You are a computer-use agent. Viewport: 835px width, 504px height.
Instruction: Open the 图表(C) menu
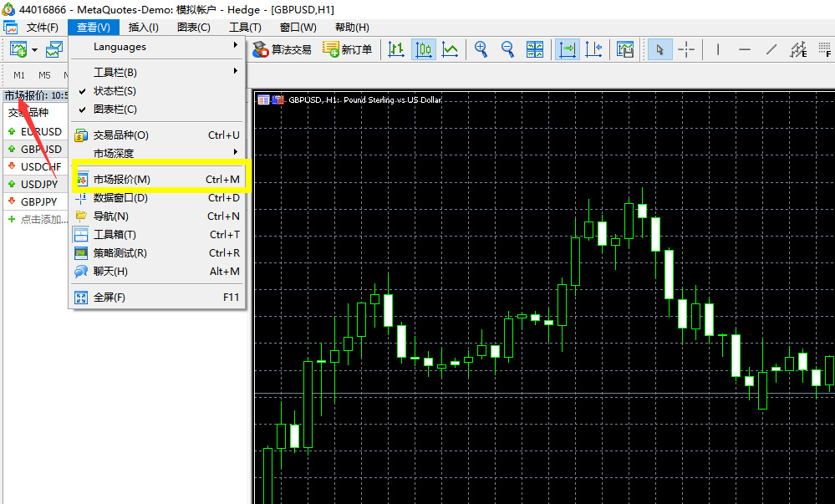[193, 28]
